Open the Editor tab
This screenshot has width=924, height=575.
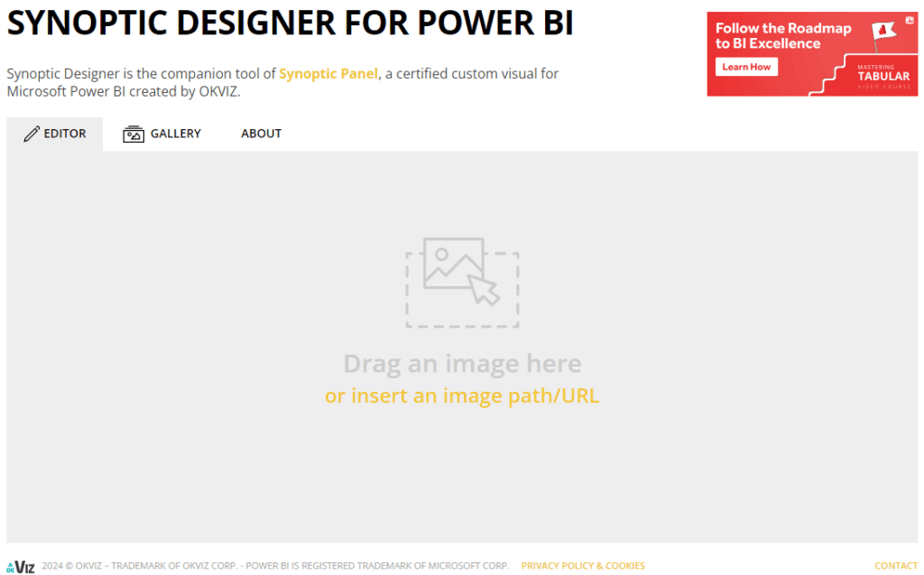point(55,134)
